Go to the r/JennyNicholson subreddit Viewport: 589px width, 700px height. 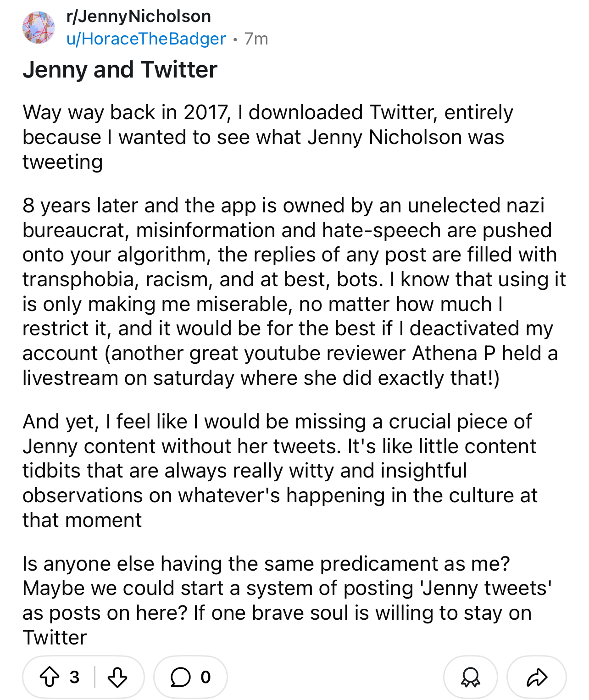[139, 17]
